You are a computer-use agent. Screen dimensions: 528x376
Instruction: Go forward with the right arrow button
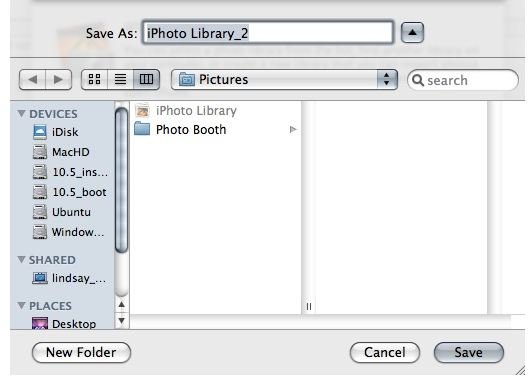coord(58,79)
